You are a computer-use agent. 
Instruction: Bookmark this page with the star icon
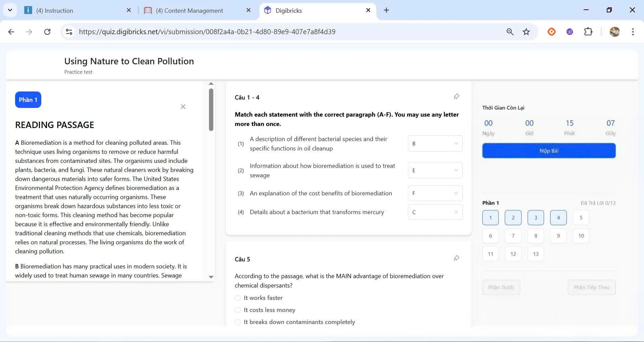526,32
